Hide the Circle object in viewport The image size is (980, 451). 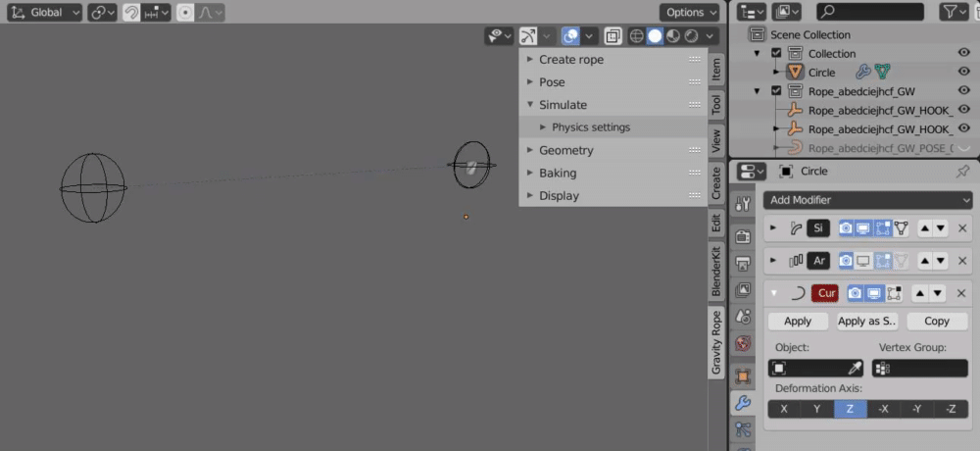963,73
